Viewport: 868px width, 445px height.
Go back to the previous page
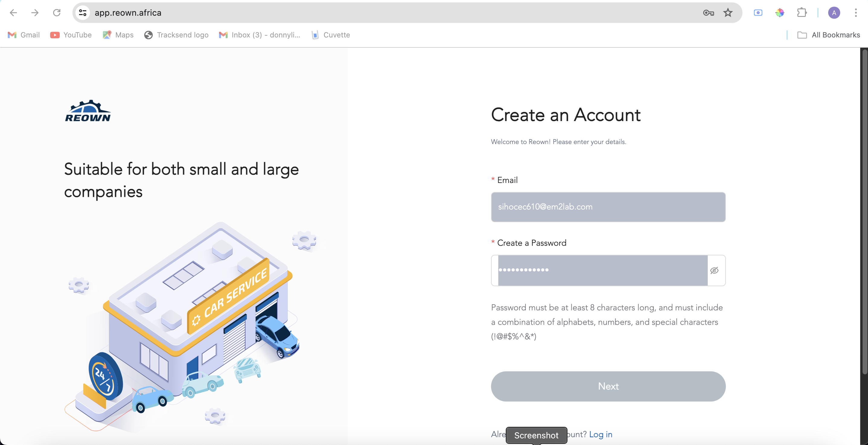point(14,13)
